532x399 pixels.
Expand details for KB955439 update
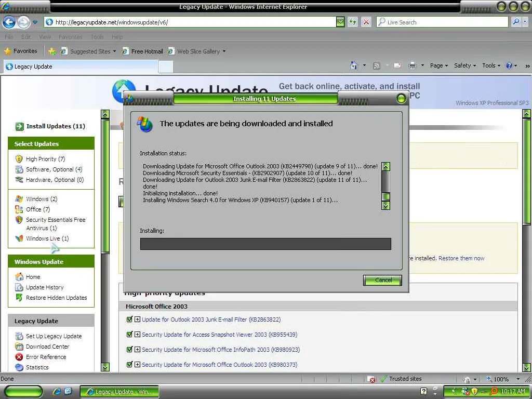[x=137, y=335]
